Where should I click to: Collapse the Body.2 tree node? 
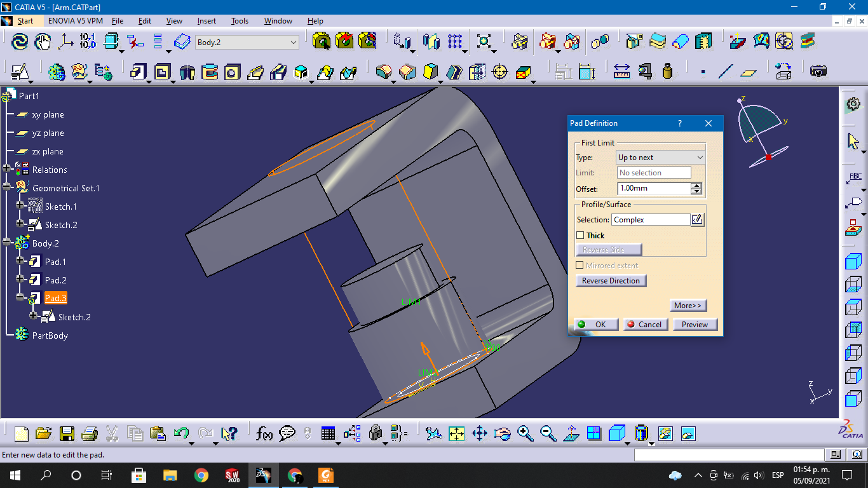click(7, 243)
